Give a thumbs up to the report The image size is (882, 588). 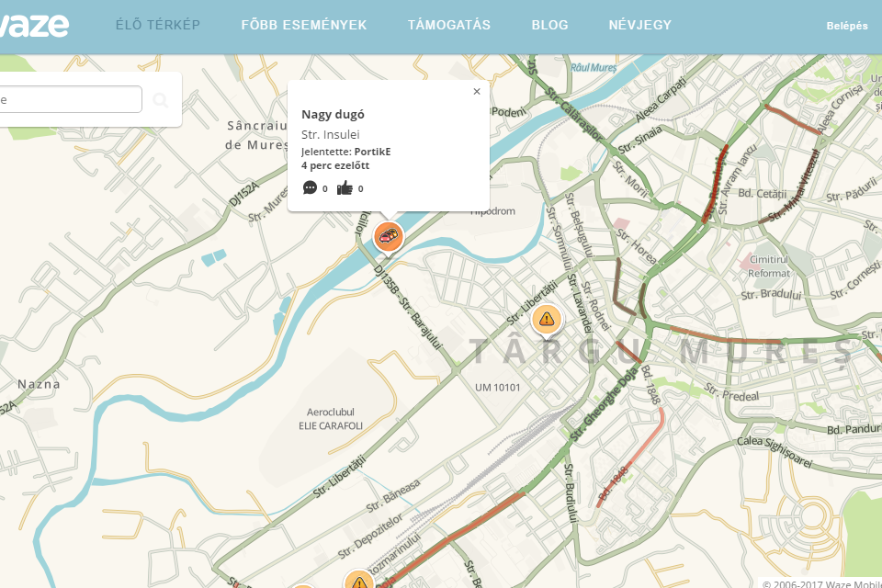345,188
